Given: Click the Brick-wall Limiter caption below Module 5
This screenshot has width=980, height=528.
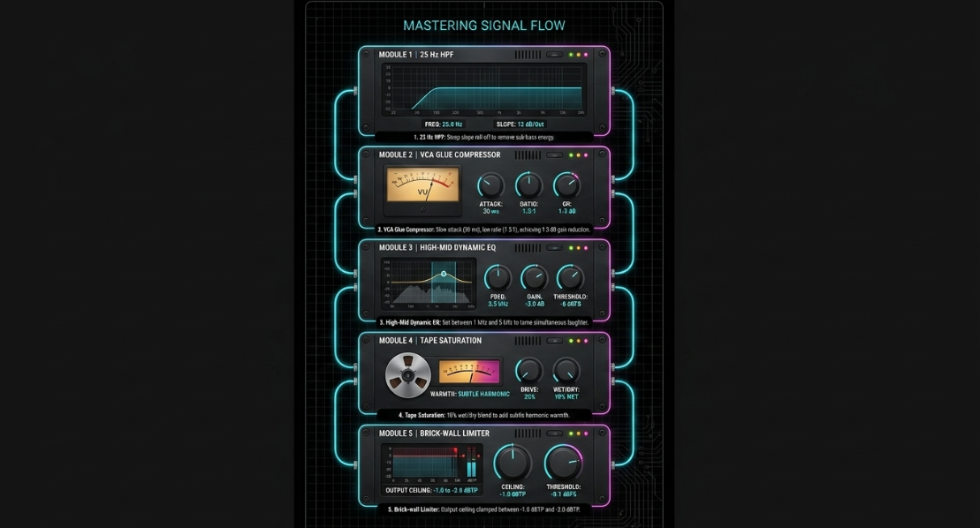Looking at the screenshot, I should coord(484,509).
